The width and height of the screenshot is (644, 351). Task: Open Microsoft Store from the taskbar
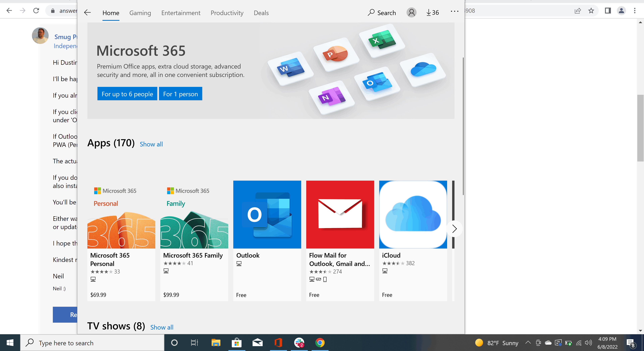pos(236,343)
